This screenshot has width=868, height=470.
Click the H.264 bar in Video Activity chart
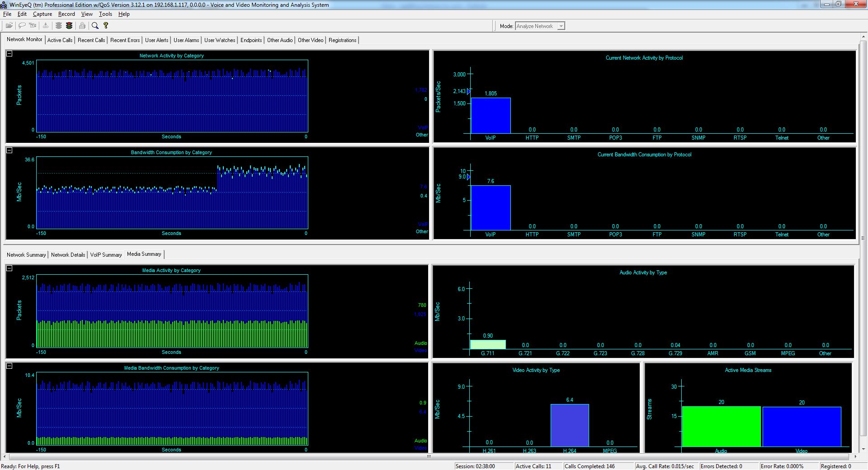point(570,426)
